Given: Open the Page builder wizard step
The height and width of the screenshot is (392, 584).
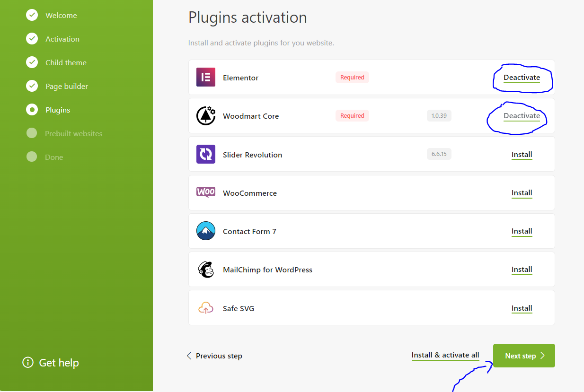Looking at the screenshot, I should tap(66, 86).
